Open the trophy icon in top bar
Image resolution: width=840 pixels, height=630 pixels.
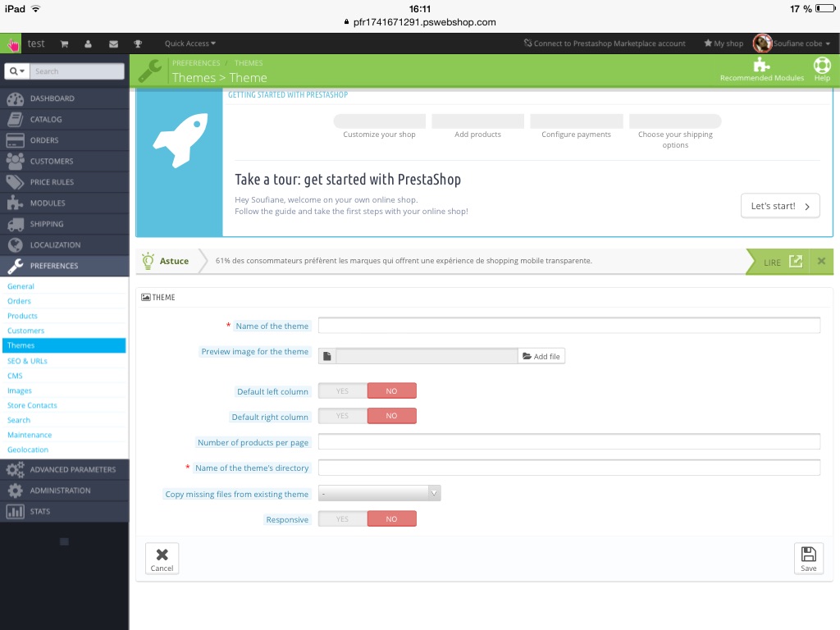tap(138, 44)
